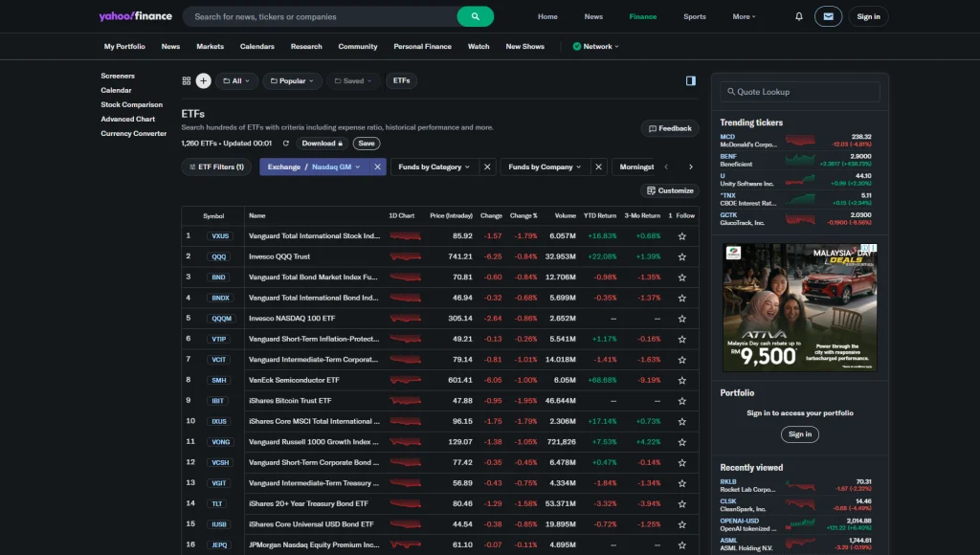Image resolution: width=980 pixels, height=555 pixels.
Task: Open Currency Converter in the sidebar
Action: pyautogui.click(x=133, y=133)
